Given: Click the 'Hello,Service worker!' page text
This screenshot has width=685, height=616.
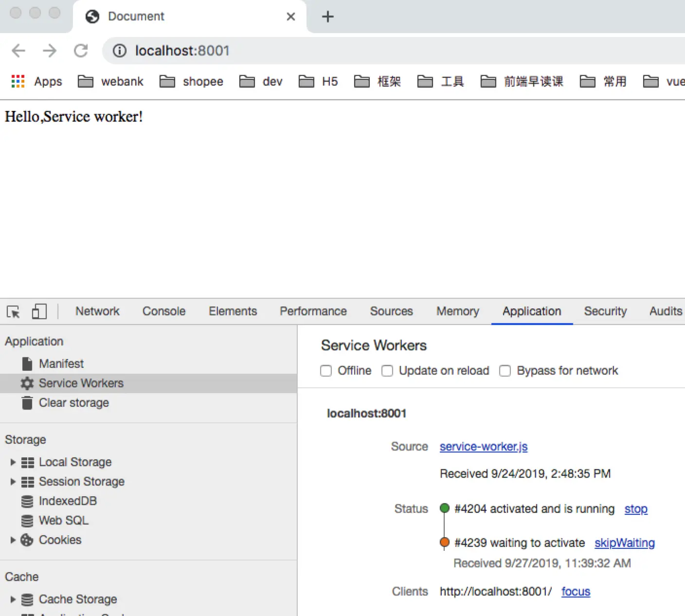Looking at the screenshot, I should (74, 117).
